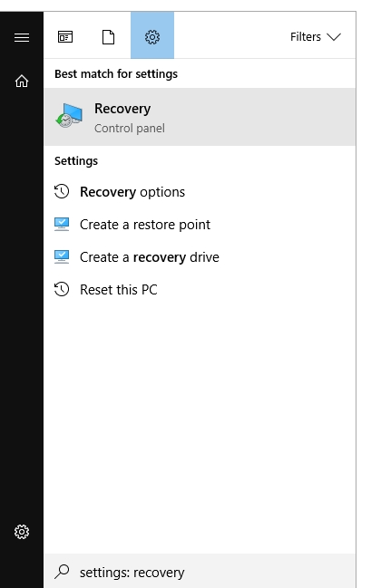Click the monitor icon beside Create a restore point
The image size is (371, 588).
(62, 225)
